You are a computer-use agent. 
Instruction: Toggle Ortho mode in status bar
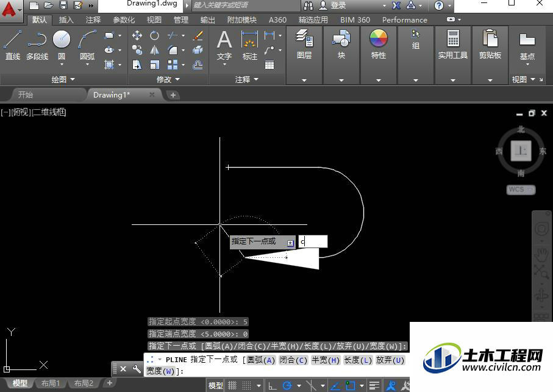(x=273, y=385)
